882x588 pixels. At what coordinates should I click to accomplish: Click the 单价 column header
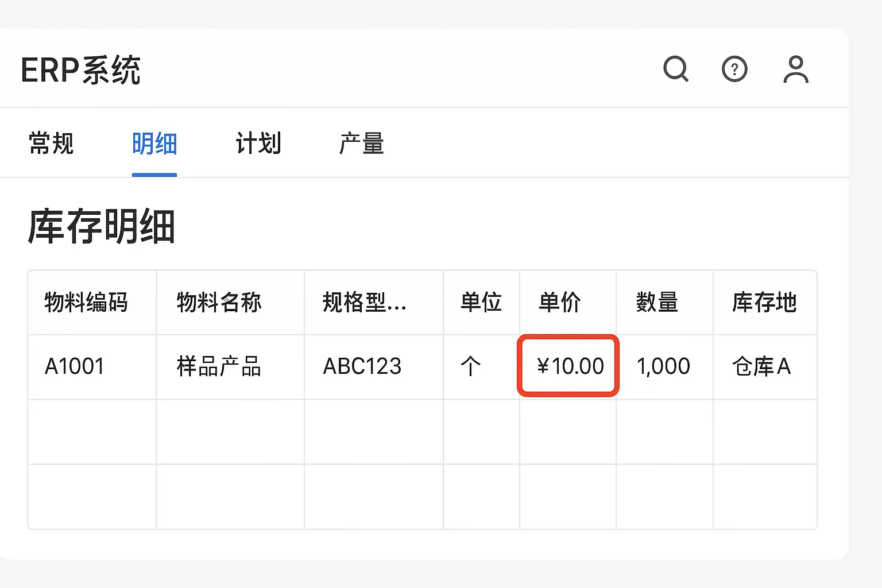560,302
